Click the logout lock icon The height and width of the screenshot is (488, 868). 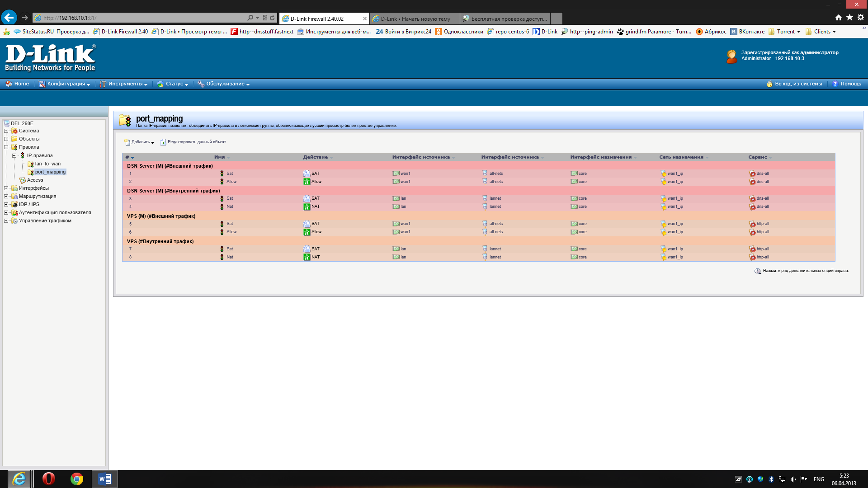[x=769, y=84]
